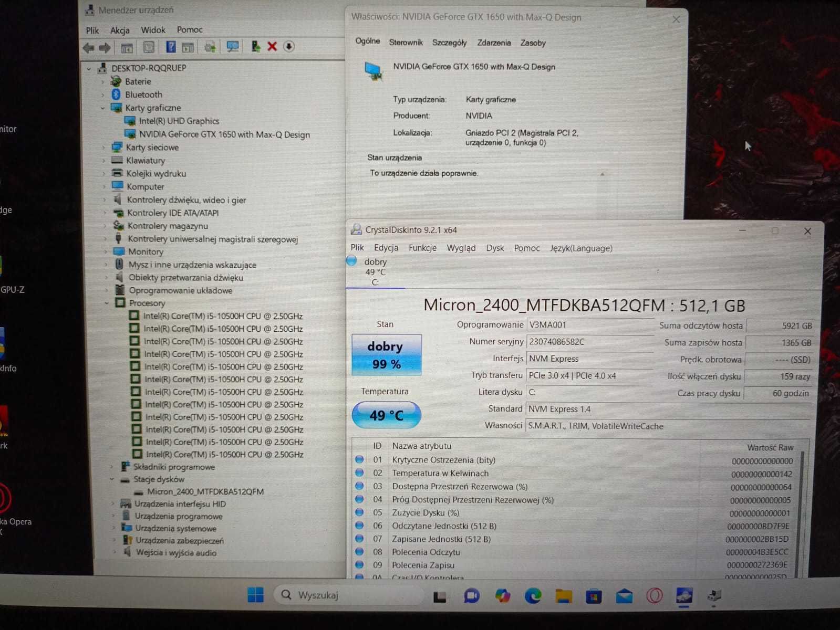840x630 pixels.
Task: Open File Explorer from the taskbar
Action: click(x=563, y=596)
